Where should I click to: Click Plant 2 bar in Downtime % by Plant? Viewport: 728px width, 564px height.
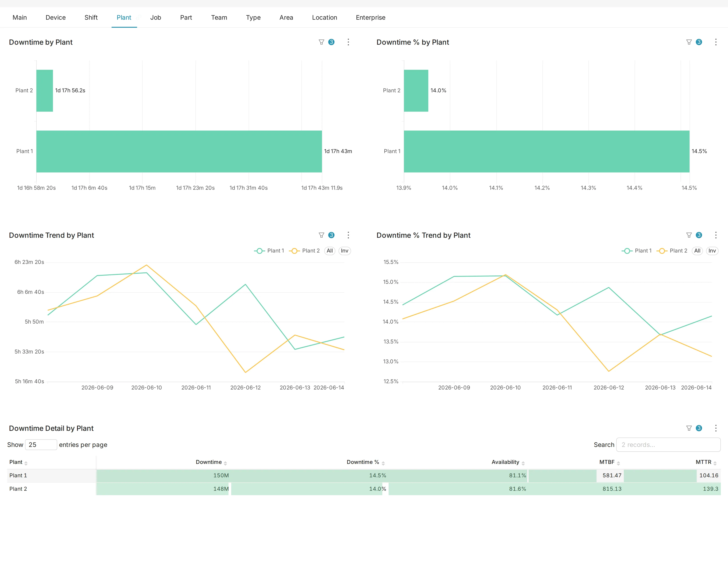(x=416, y=91)
